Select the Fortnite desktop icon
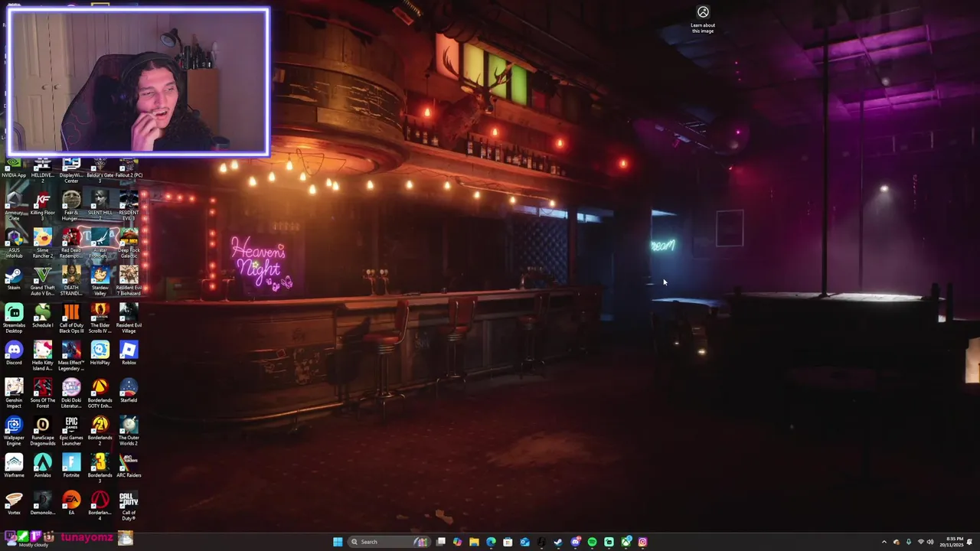 71,466
